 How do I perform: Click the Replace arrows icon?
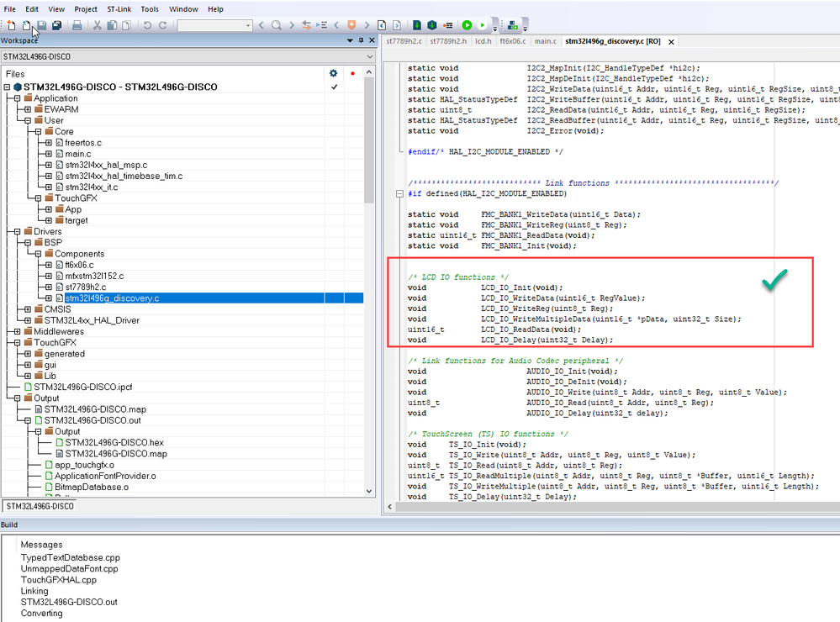coord(306,25)
